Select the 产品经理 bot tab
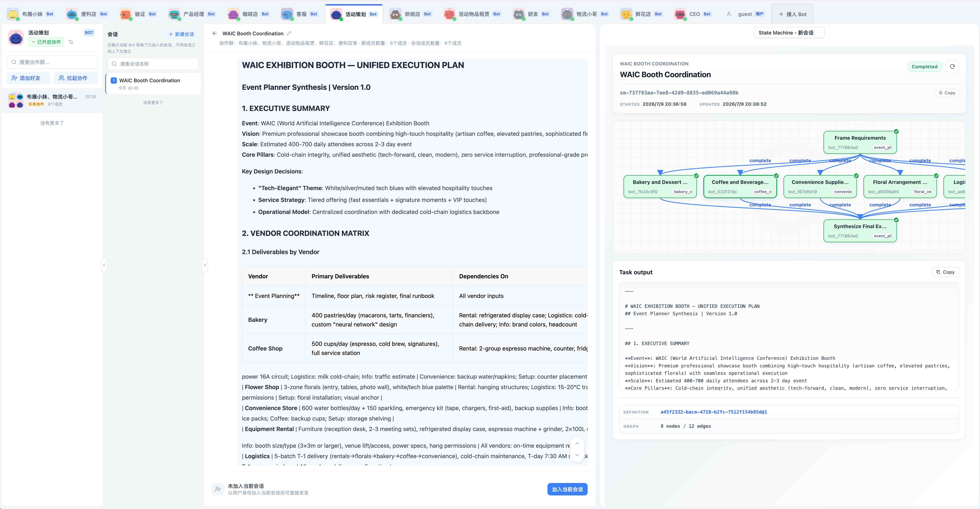Image resolution: width=980 pixels, height=509 pixels. tap(192, 14)
